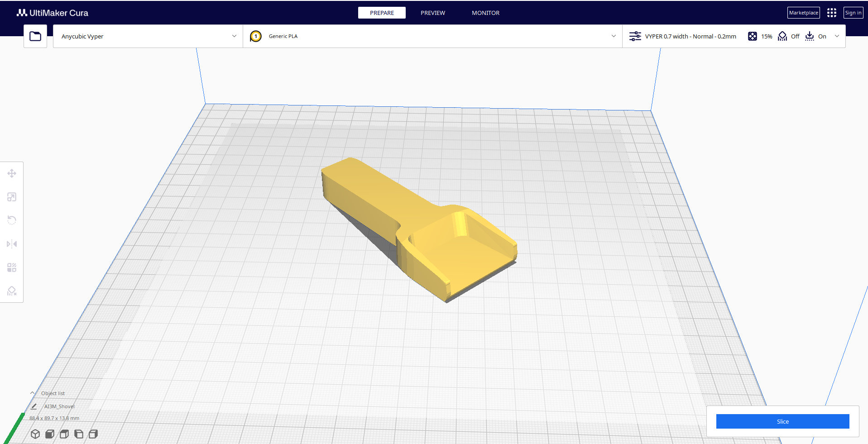Open the MONITOR tab
The width and height of the screenshot is (868, 444).
pyautogui.click(x=485, y=13)
